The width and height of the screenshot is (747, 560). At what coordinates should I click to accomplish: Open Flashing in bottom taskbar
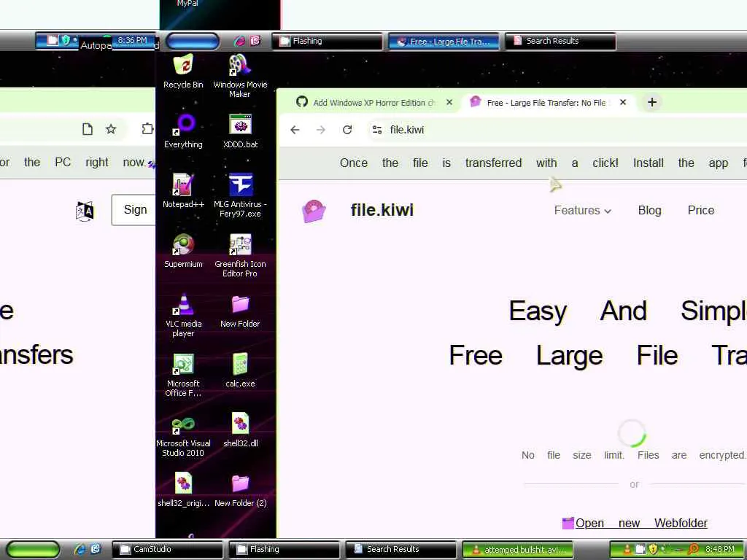pyautogui.click(x=284, y=549)
